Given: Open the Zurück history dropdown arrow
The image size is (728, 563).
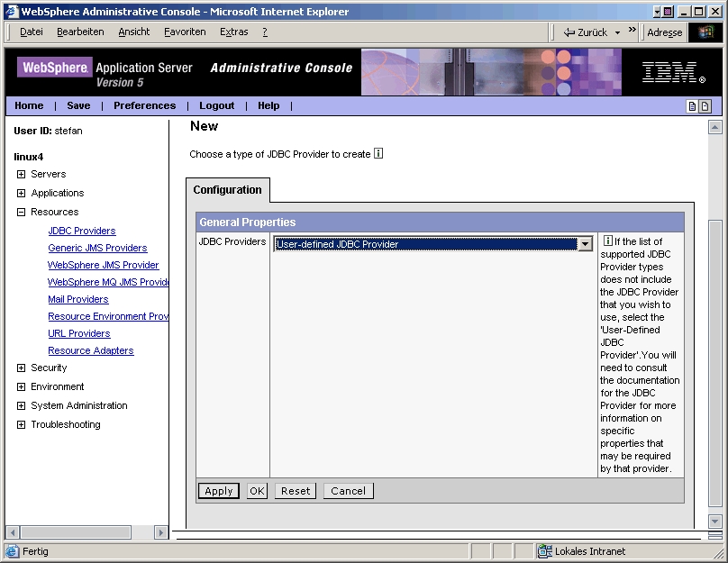Looking at the screenshot, I should click(617, 33).
